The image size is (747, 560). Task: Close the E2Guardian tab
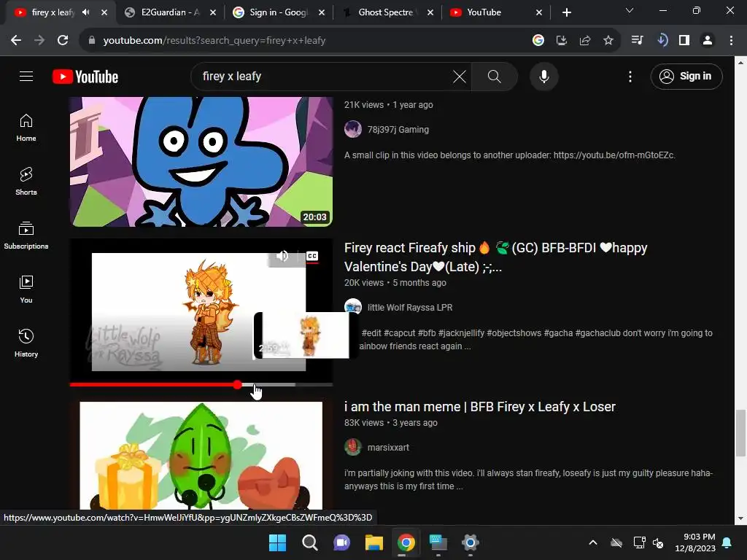(x=213, y=12)
